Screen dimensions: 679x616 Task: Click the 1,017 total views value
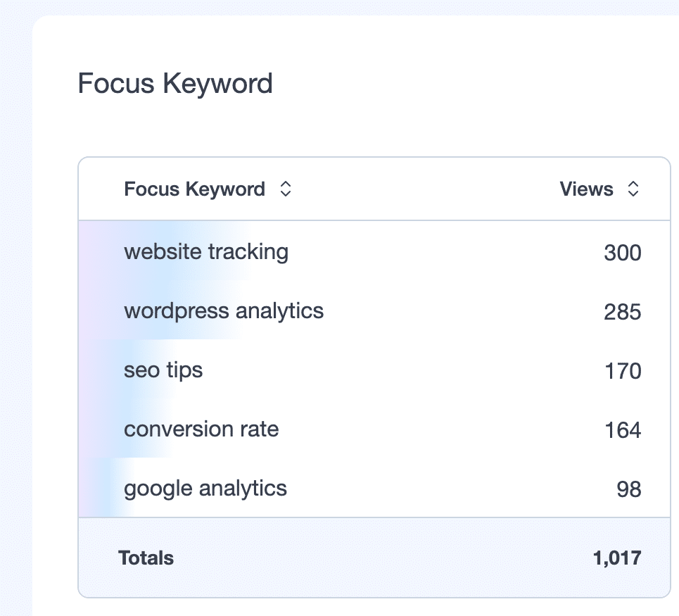pos(617,558)
